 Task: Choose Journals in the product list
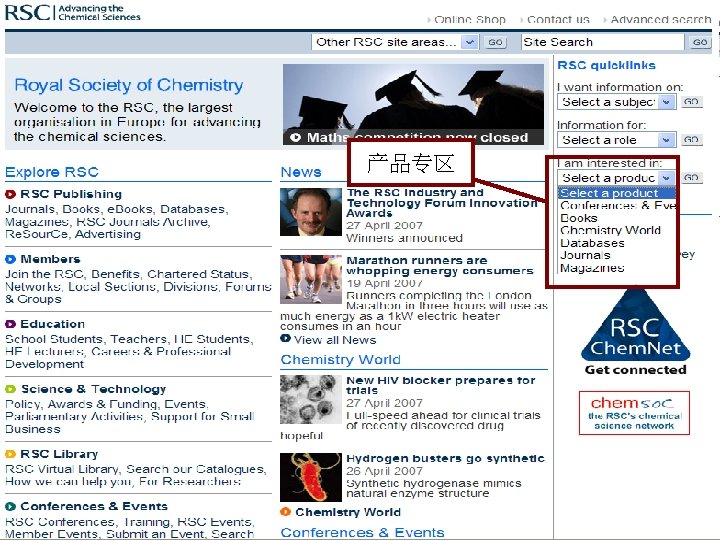point(617,255)
